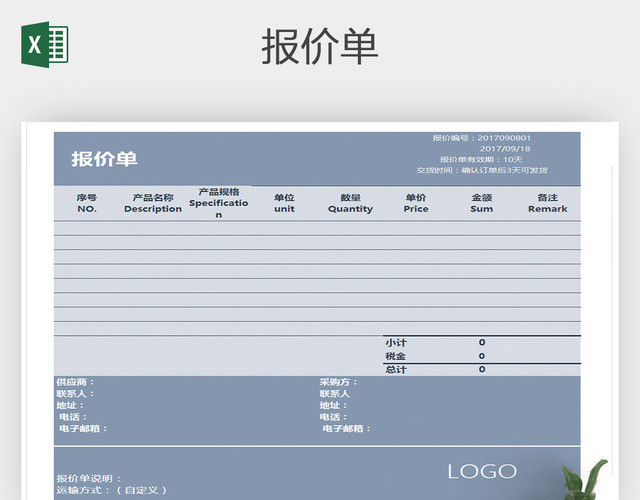Viewport: 640px width, 500px height.
Task: Click the 总计 total label
Action: point(396,370)
